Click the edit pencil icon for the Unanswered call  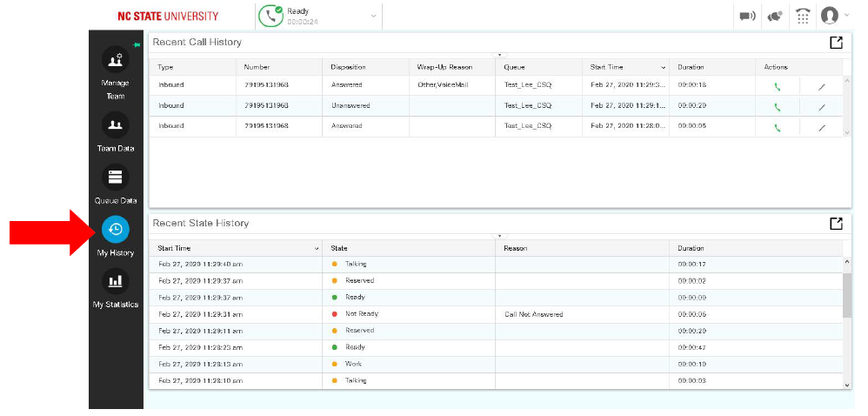[821, 107]
